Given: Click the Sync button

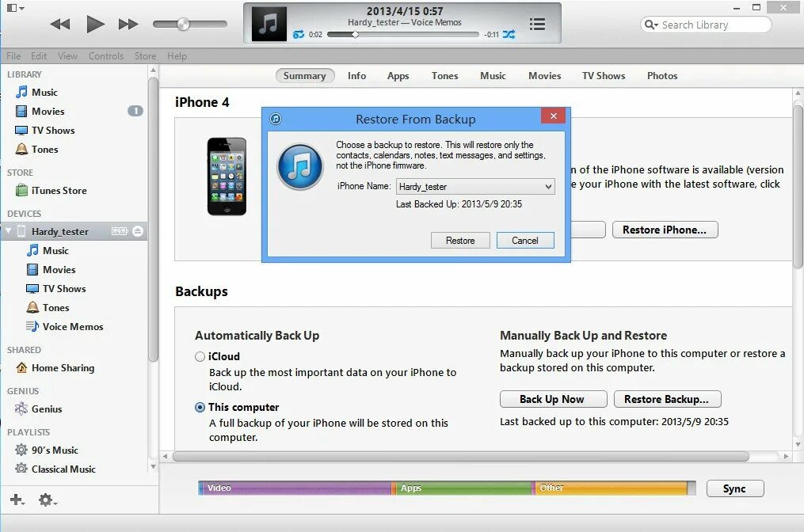Looking at the screenshot, I should (735, 488).
